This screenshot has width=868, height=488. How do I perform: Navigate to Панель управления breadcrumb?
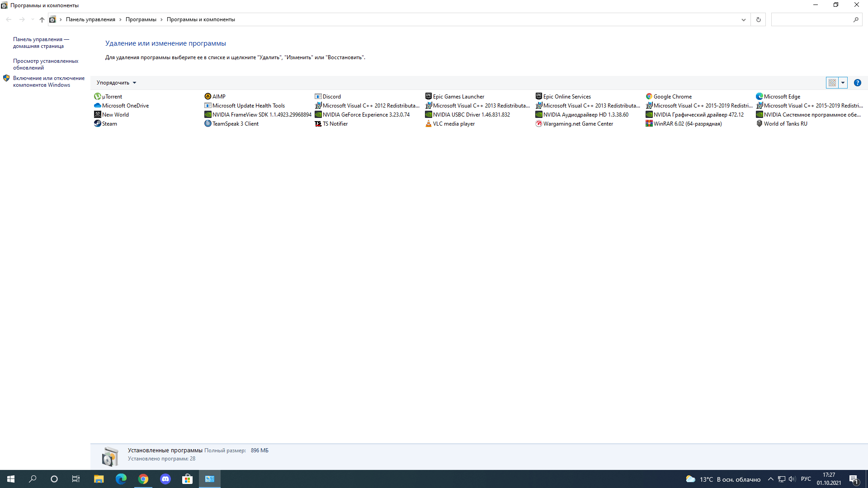(90, 19)
